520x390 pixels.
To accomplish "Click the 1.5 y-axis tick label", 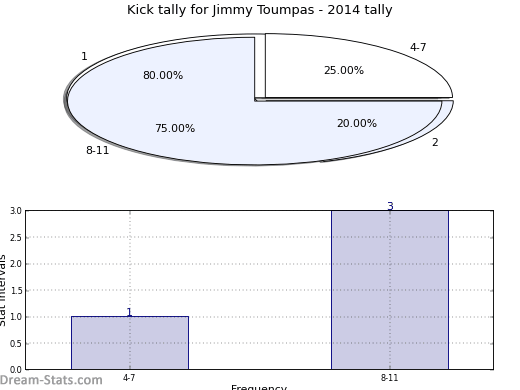I will 16,291.
